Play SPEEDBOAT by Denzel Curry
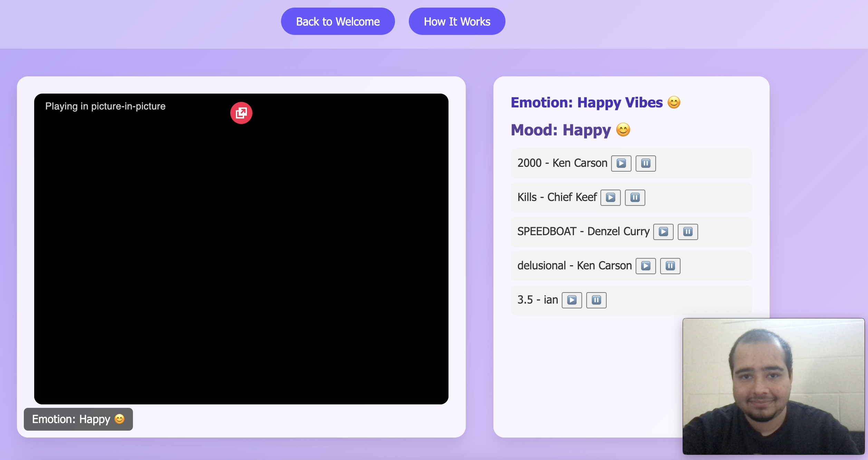 click(x=663, y=232)
